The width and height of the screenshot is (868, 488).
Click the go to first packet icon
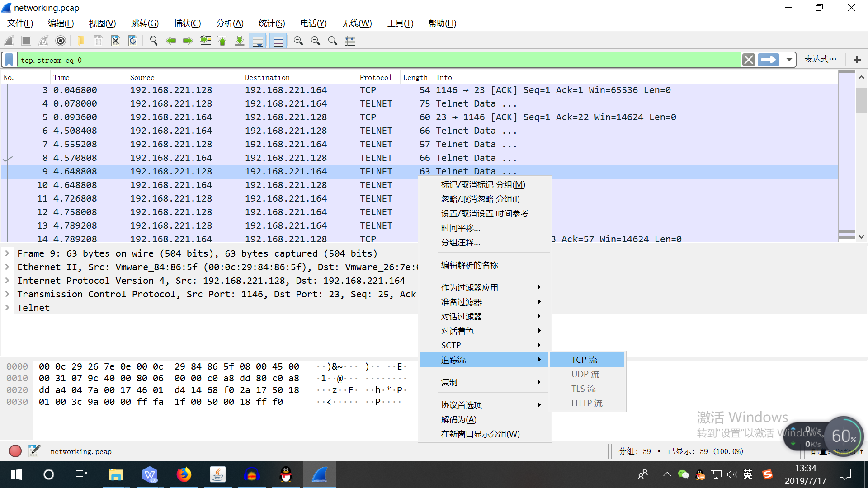tap(222, 41)
